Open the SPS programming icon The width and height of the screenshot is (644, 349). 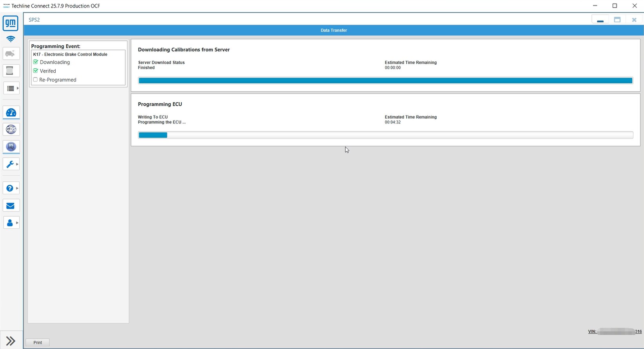(x=11, y=147)
